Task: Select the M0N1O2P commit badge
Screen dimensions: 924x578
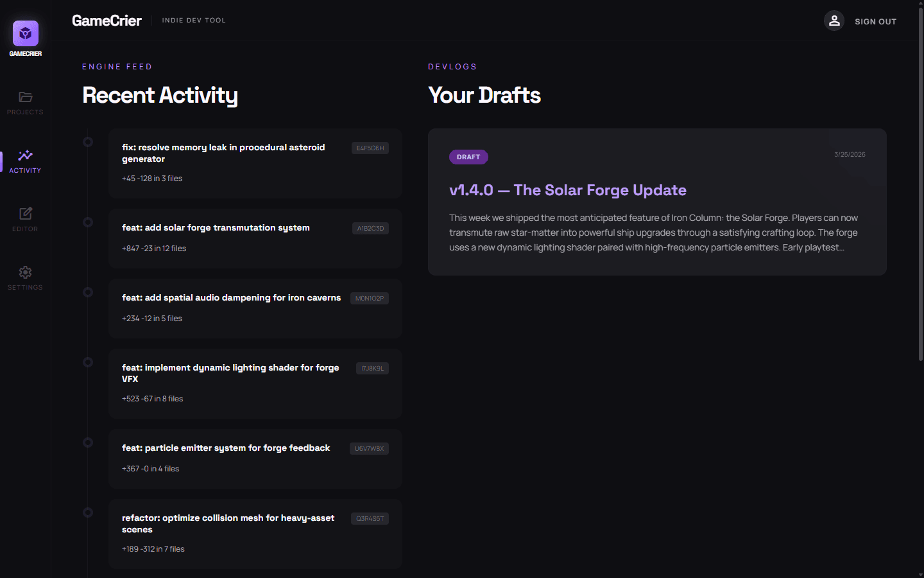Action: (x=370, y=298)
